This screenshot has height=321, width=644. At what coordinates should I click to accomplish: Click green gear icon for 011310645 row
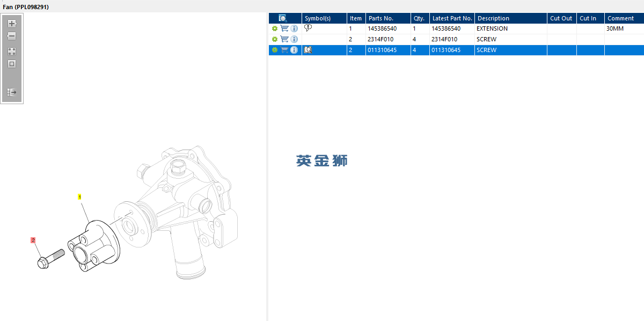(x=275, y=50)
